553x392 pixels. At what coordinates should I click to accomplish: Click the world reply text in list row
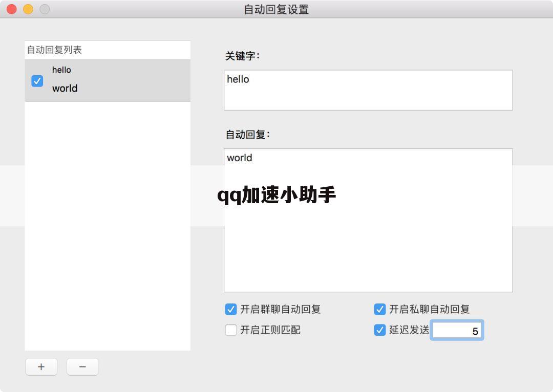[x=65, y=88]
